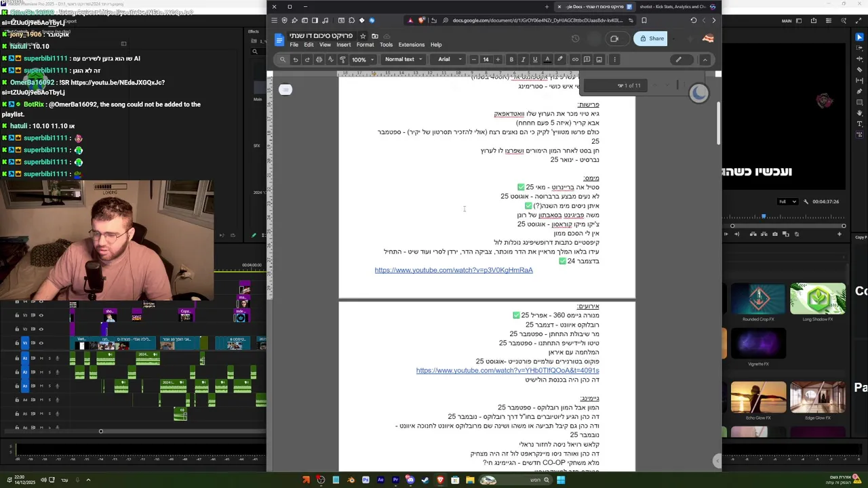Open program monitor wrench settings

(806, 201)
